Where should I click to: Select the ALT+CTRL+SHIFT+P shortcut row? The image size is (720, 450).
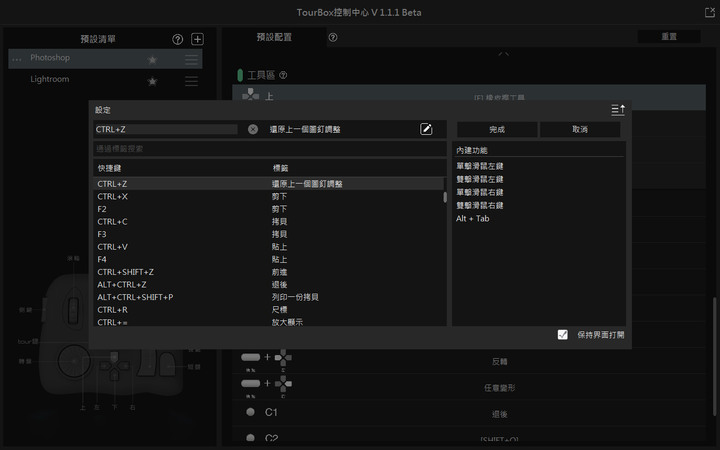click(x=269, y=297)
